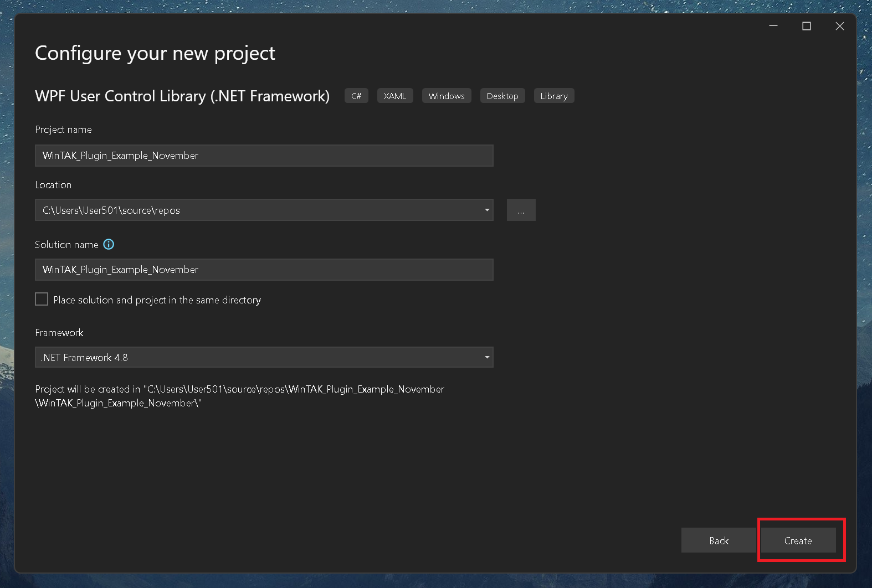
Task: Click the Location label
Action: (x=53, y=185)
